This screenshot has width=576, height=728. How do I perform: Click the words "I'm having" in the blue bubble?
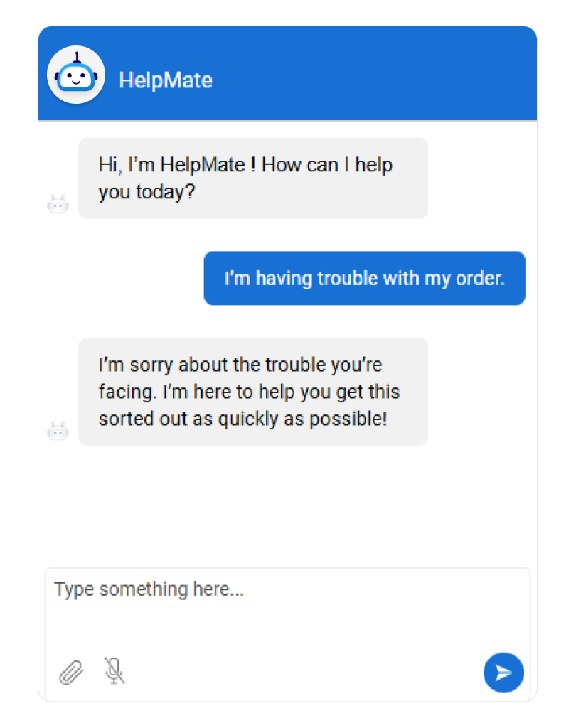click(x=268, y=278)
